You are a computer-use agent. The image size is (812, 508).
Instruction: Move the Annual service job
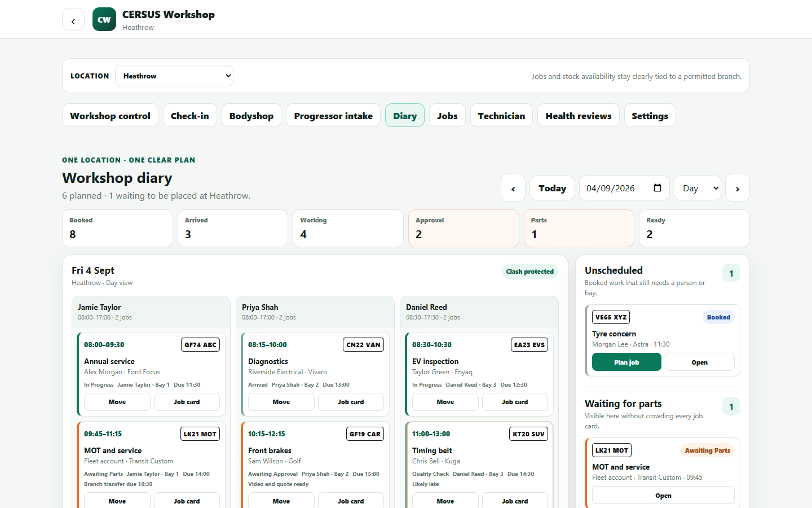coord(117,402)
